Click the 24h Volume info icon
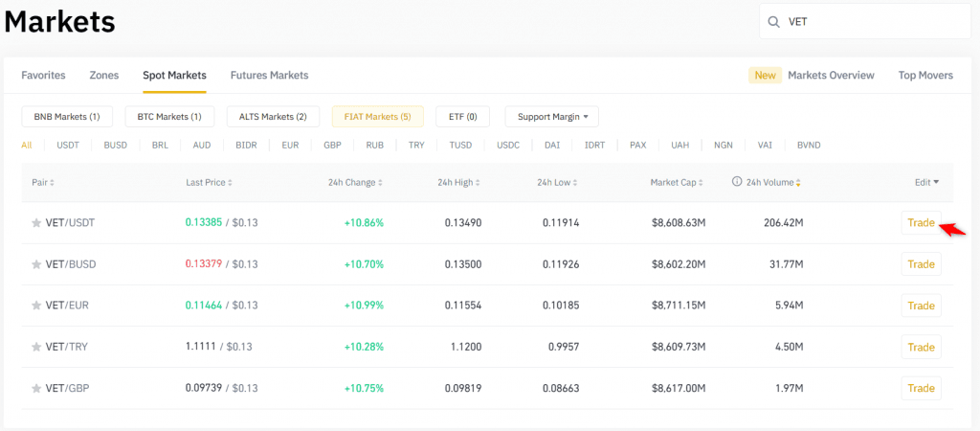Viewport: 980px width, 431px height. pos(737,182)
